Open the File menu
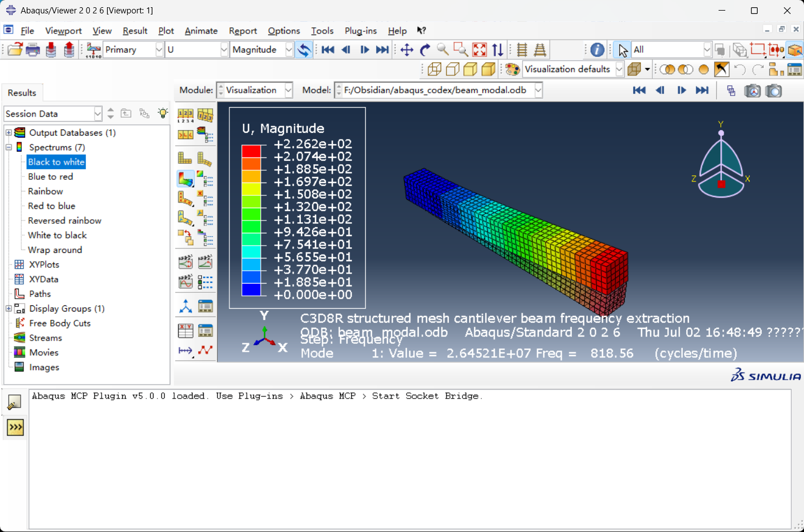 pos(27,31)
